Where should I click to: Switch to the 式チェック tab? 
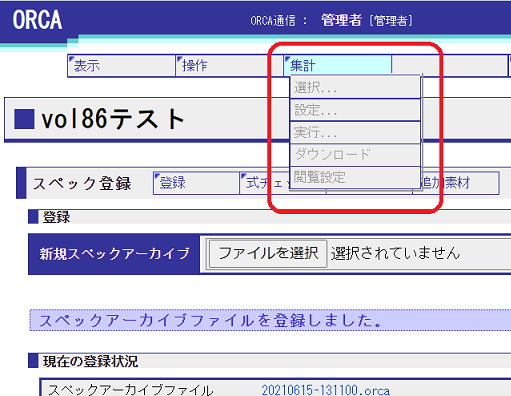coord(265,183)
